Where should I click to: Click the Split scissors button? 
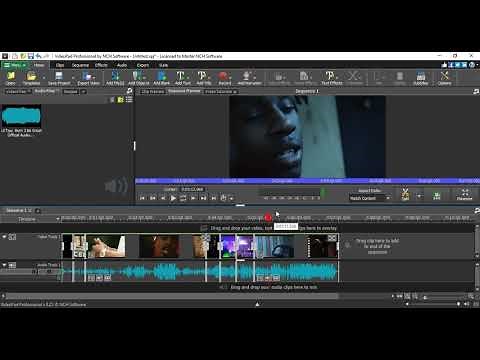pyautogui.click(x=405, y=194)
